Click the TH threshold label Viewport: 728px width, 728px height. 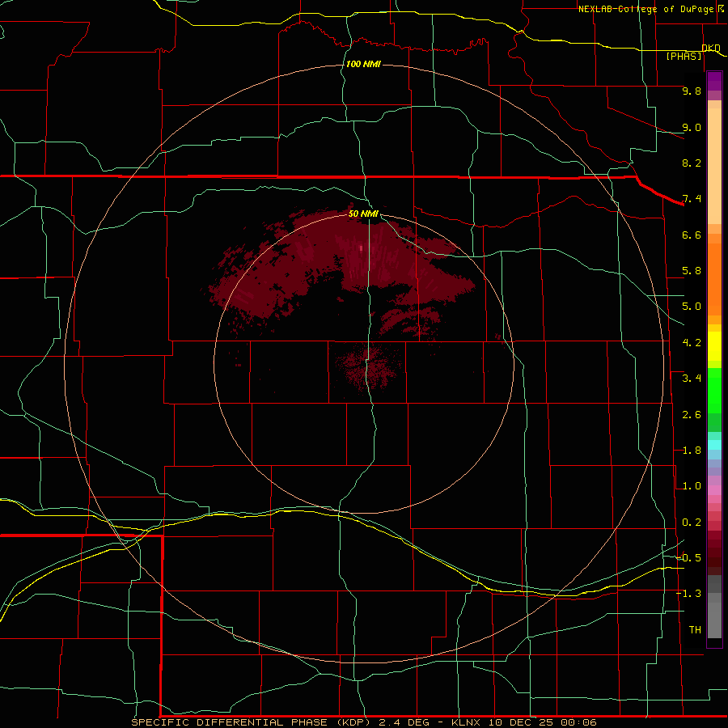click(695, 630)
